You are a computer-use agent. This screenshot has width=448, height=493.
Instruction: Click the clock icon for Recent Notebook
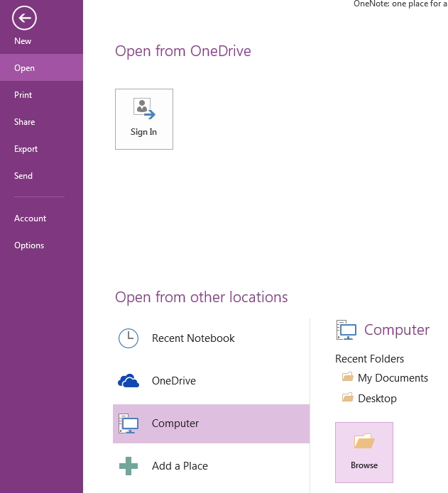point(129,338)
